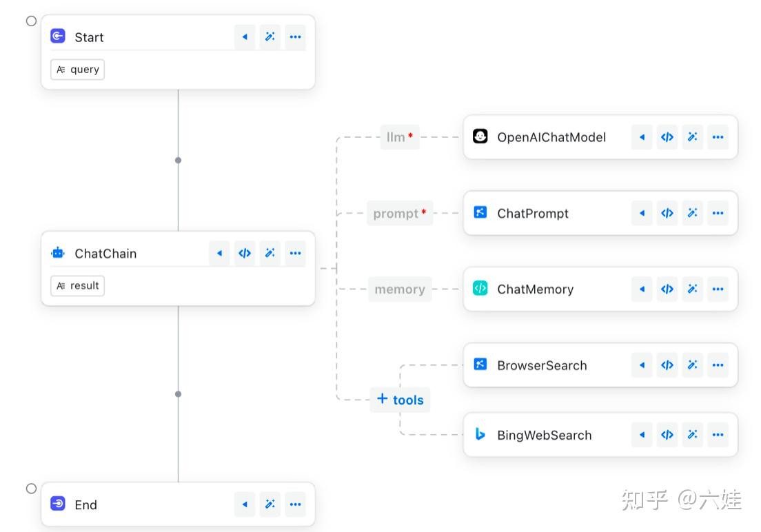Image resolution: width=761 pixels, height=532 pixels.
Task: Click the code icon on BingWebSearch node
Action: 667,435
